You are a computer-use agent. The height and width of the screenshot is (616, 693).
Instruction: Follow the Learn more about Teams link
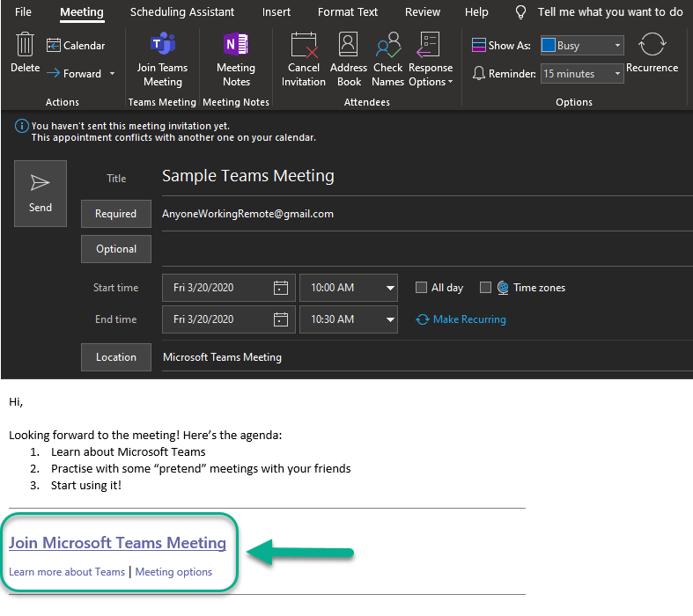[x=67, y=572]
